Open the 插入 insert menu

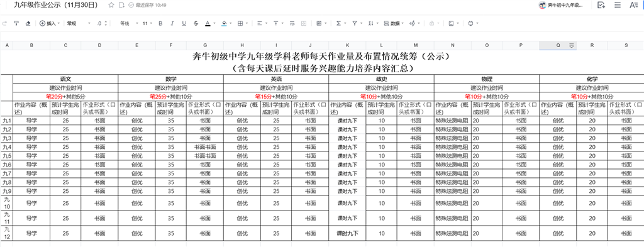point(50,23)
